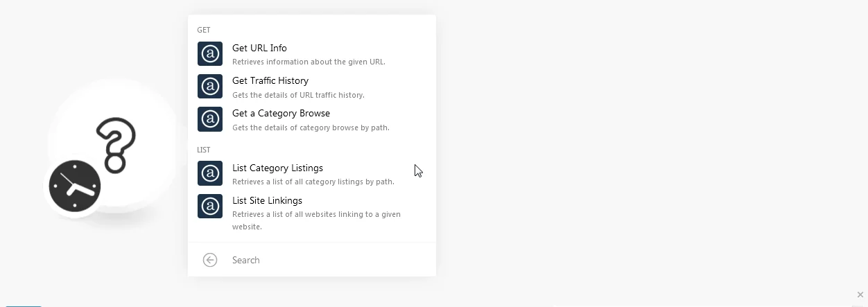Click the icon next to Get a Category Browse
The height and width of the screenshot is (307, 868).
pos(210,119)
